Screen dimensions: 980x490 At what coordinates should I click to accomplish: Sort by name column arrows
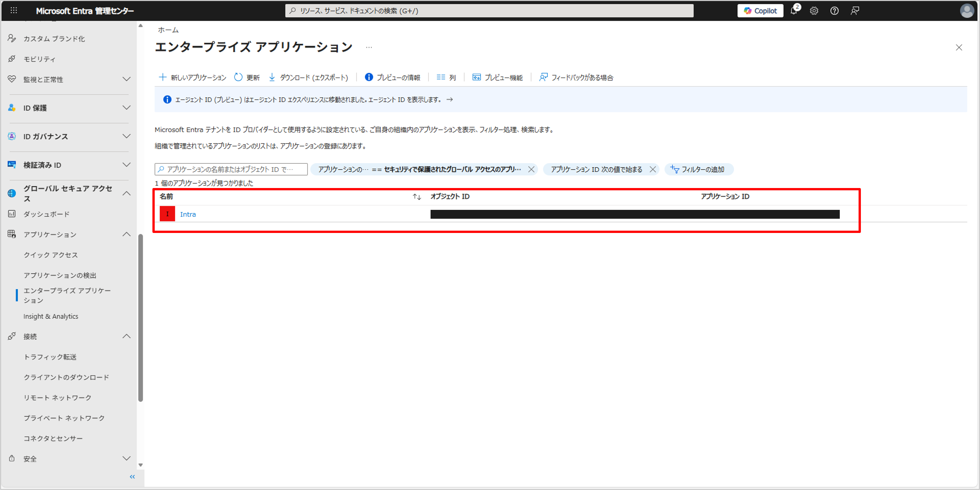tap(417, 197)
